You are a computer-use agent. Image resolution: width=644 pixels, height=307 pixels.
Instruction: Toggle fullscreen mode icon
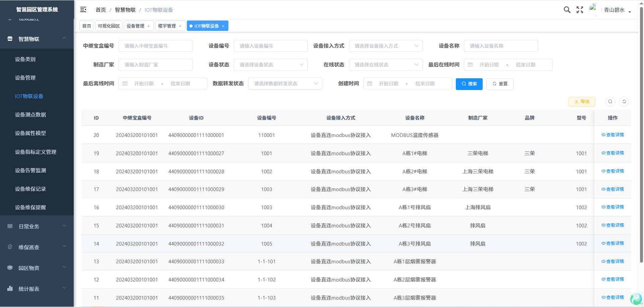[580, 10]
